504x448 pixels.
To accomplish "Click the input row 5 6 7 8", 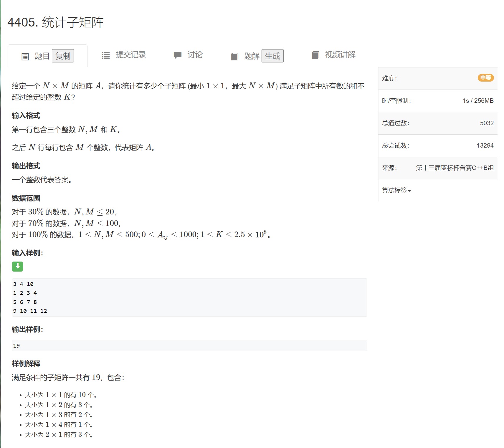I will pyautogui.click(x=25, y=302).
